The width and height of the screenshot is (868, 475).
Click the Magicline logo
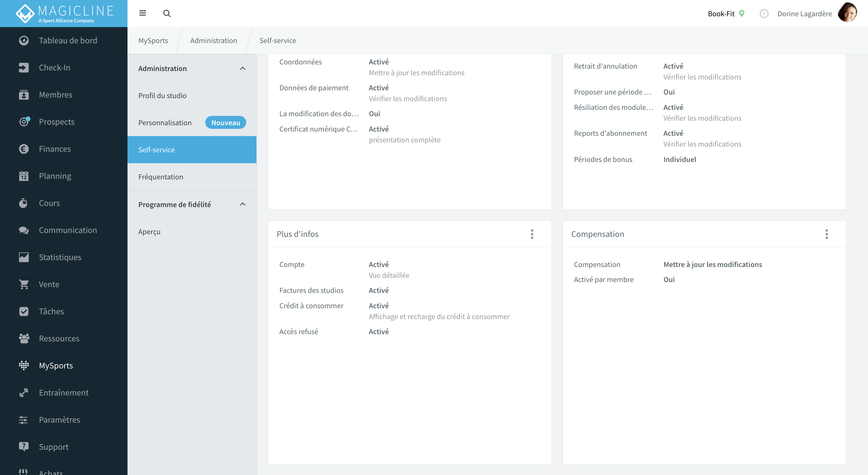pos(64,14)
